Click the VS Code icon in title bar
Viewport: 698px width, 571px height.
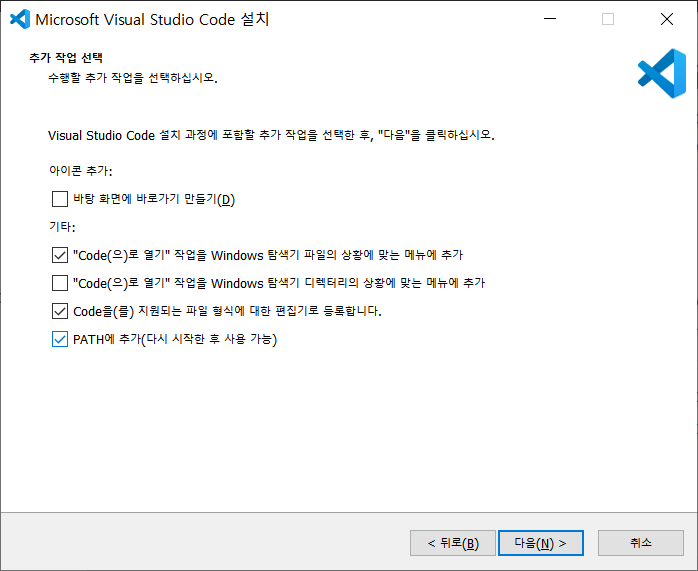(20, 19)
